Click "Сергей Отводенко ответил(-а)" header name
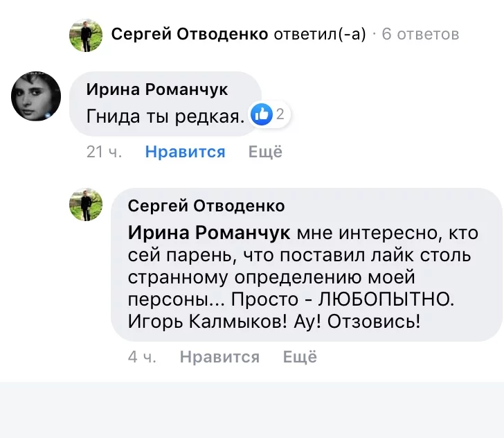 click(190, 34)
